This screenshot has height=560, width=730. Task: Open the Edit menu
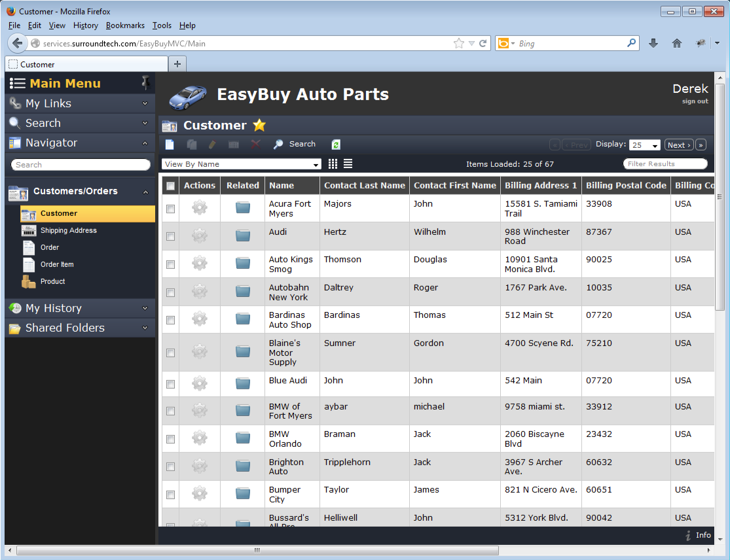(x=35, y=26)
